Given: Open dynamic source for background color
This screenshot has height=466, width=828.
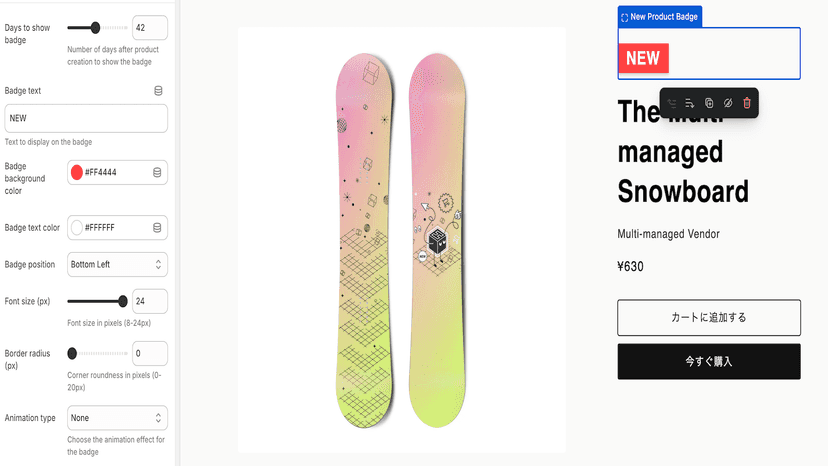Looking at the screenshot, I should point(157,172).
